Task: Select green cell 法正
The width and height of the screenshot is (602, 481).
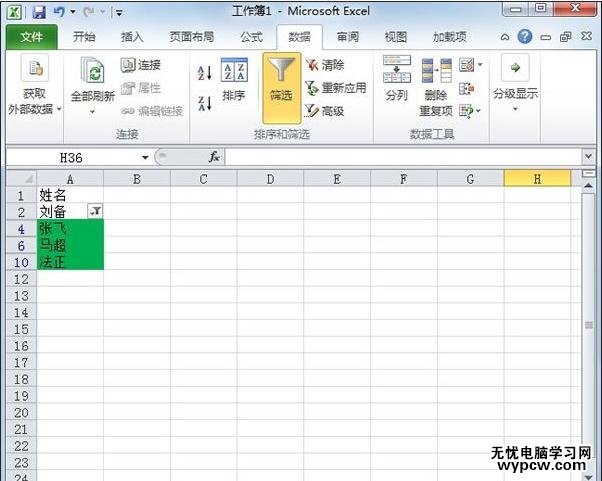Action: coord(70,261)
